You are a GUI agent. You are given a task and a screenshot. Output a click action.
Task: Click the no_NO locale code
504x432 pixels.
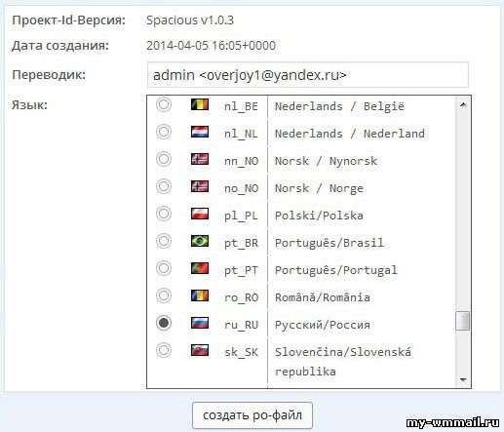[x=241, y=188]
